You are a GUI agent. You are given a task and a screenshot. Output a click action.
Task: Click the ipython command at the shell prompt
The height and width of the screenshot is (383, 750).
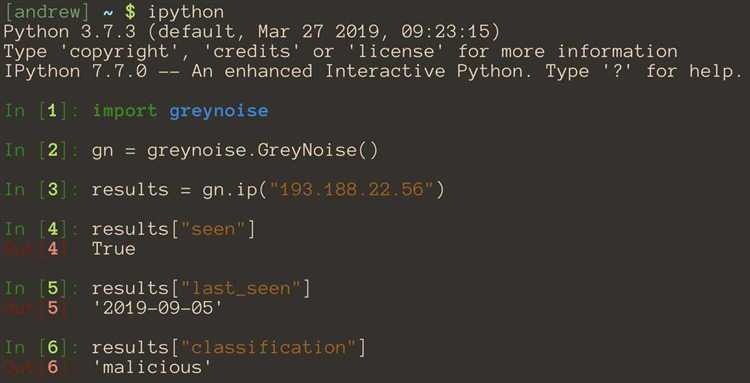[186, 12]
